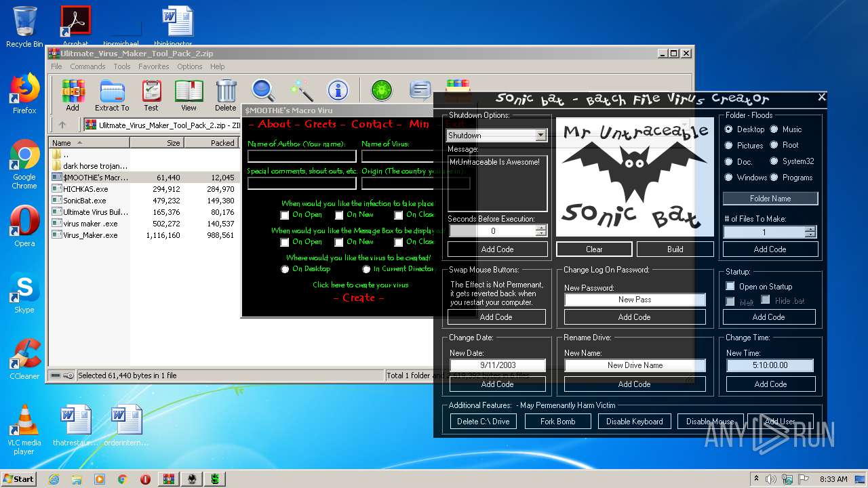
Task: Select On Desktop virus location radio
Action: [x=285, y=270]
